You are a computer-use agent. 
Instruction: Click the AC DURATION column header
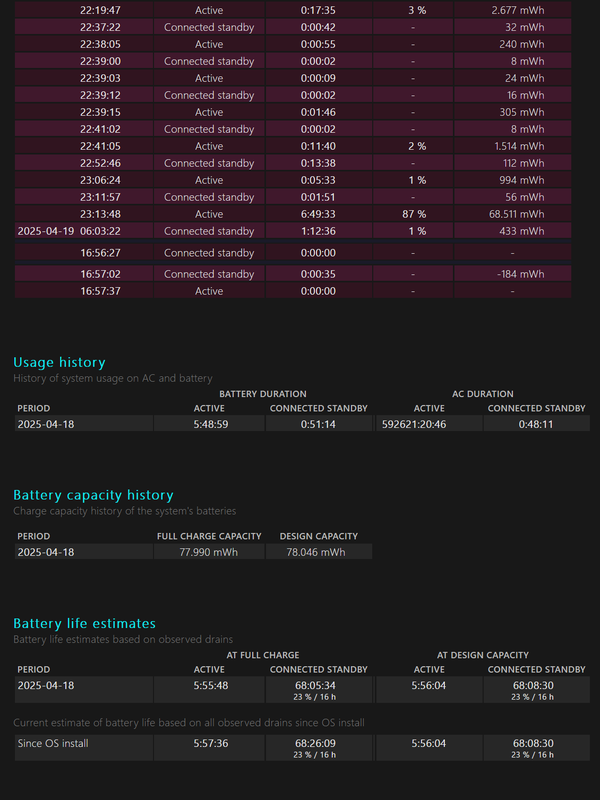click(x=483, y=394)
